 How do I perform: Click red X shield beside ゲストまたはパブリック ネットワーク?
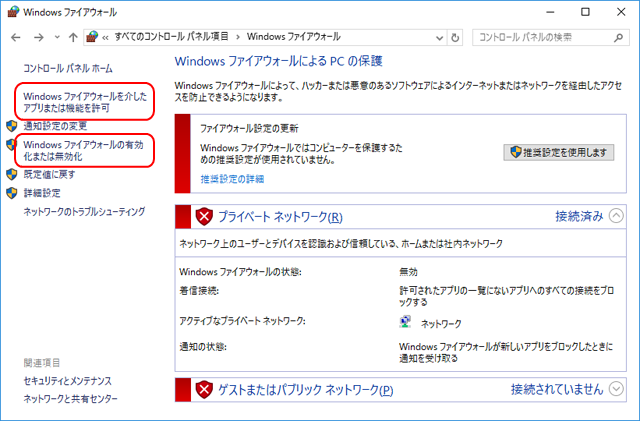point(204,390)
